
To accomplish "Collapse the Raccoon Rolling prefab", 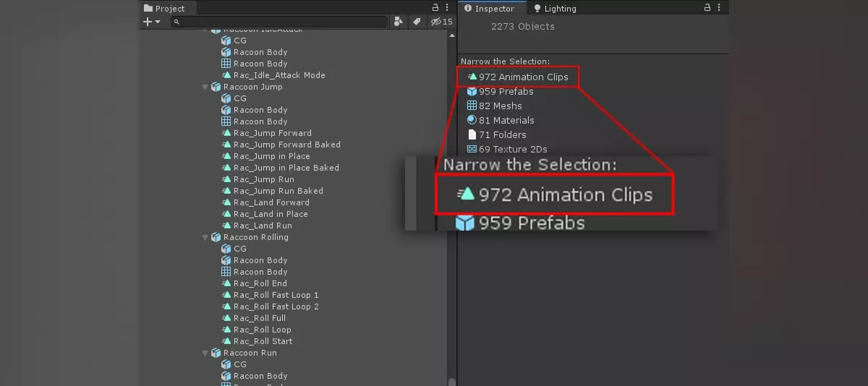I will (205, 237).
